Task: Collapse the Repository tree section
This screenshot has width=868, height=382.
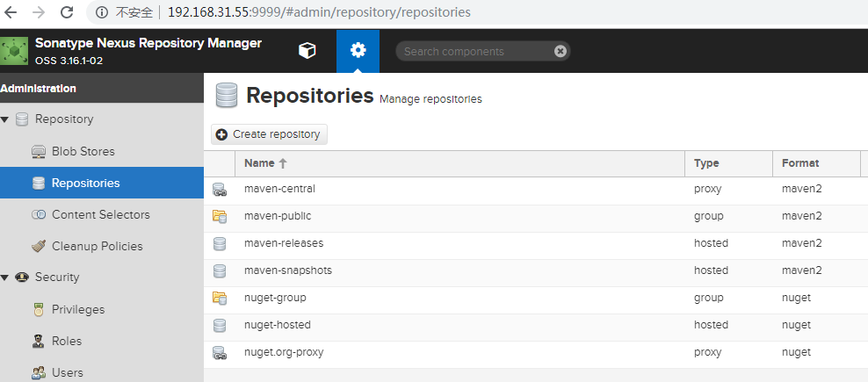Action: click(x=4, y=119)
